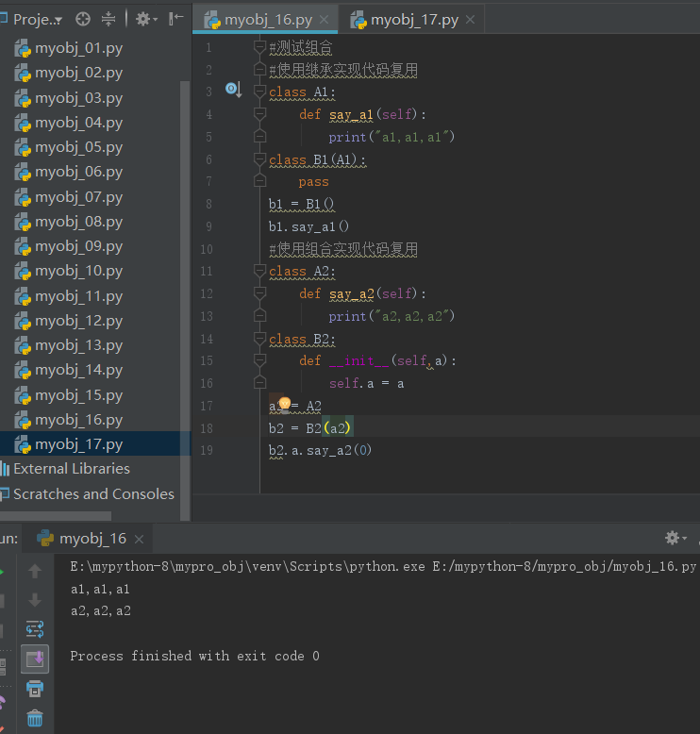Click the Project panel horizontal scrollbar
700x734 pixels.
coord(56,516)
